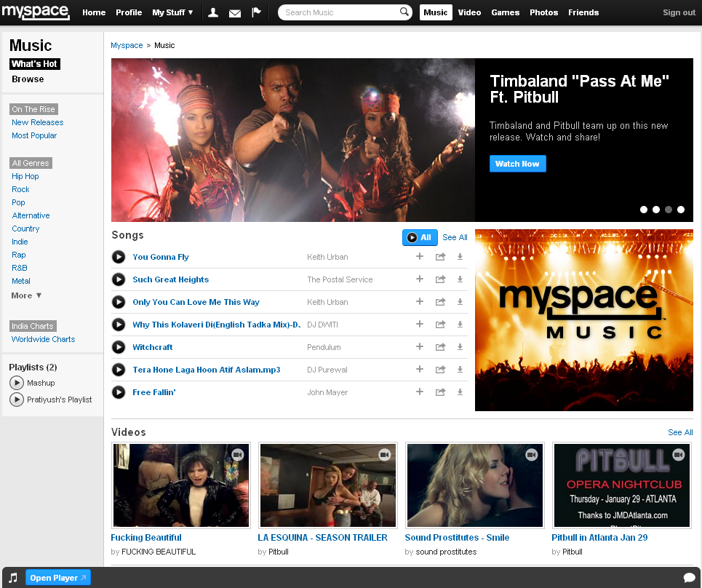Download the song Such Great Heights
Image resolution: width=702 pixels, height=588 pixels.
coord(460,279)
